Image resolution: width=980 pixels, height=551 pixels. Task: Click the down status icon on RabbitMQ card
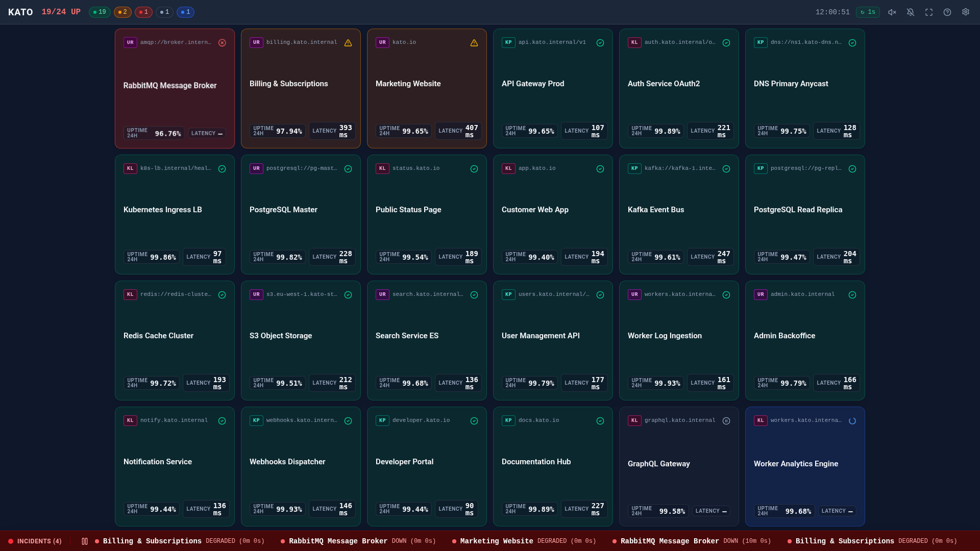click(222, 43)
